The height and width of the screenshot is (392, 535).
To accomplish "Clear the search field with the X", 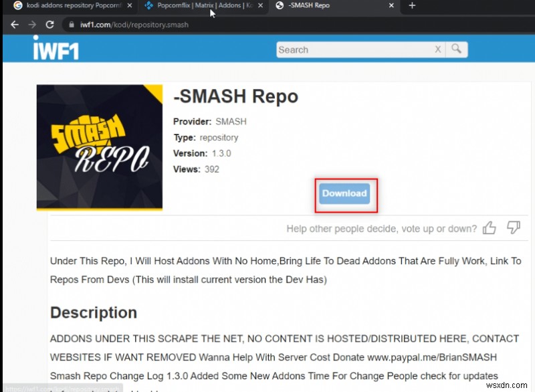I will pos(438,50).
